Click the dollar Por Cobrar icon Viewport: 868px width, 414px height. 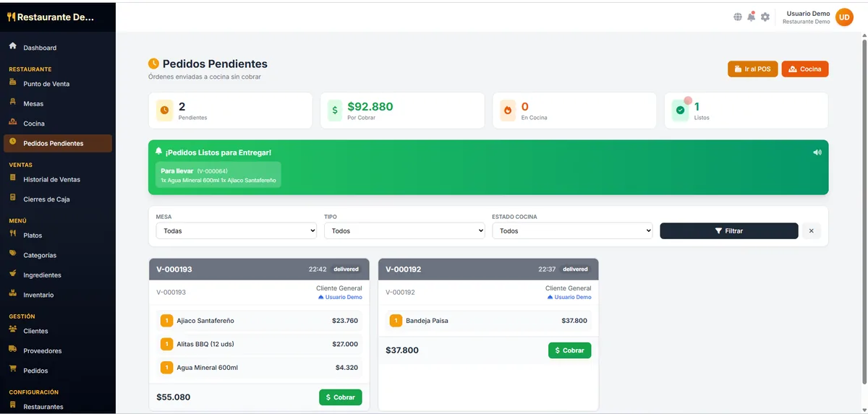(335, 111)
